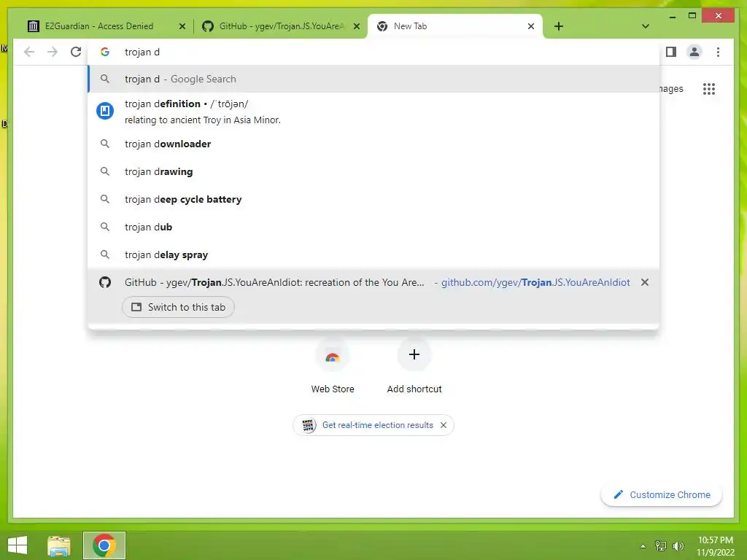Select the 'trojan delay spray' suggestion

coord(374,254)
